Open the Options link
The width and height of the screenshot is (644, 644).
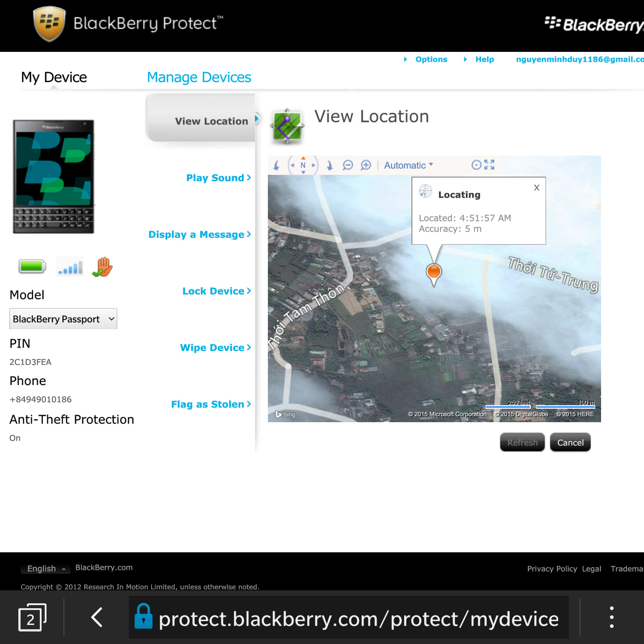431,59
